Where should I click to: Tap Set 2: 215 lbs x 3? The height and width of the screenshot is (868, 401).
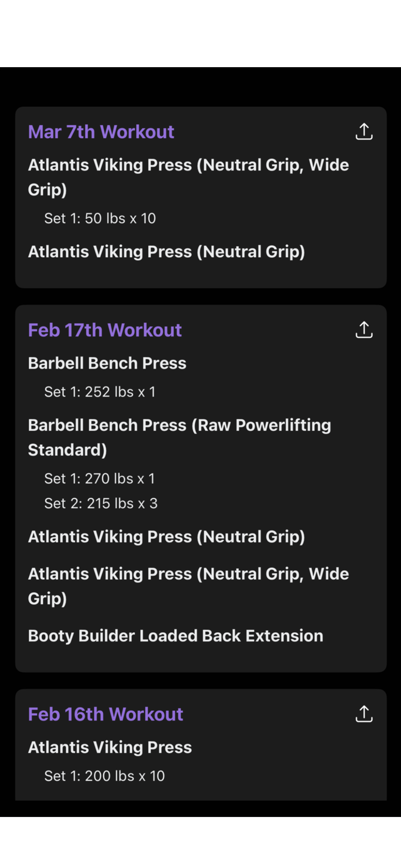[x=101, y=503]
